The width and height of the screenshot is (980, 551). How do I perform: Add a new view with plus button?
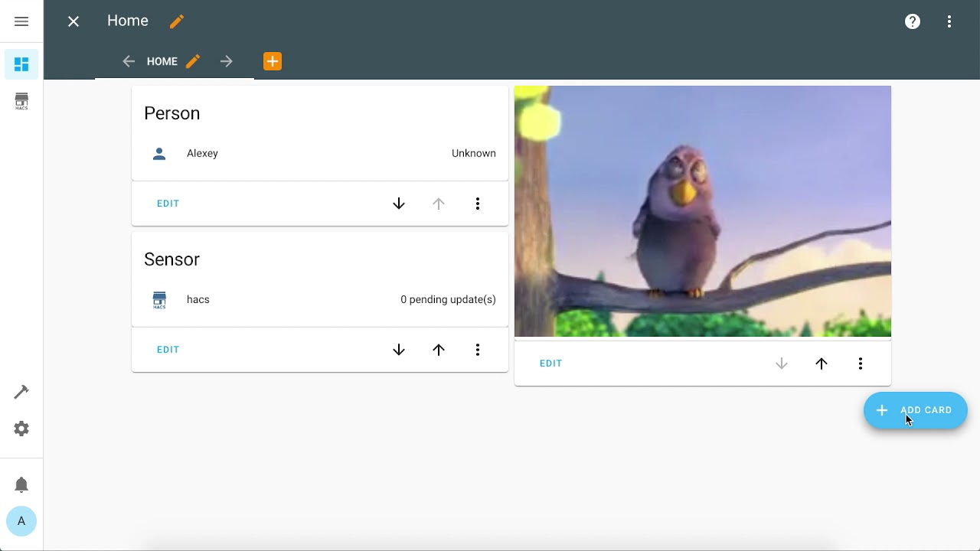click(273, 61)
